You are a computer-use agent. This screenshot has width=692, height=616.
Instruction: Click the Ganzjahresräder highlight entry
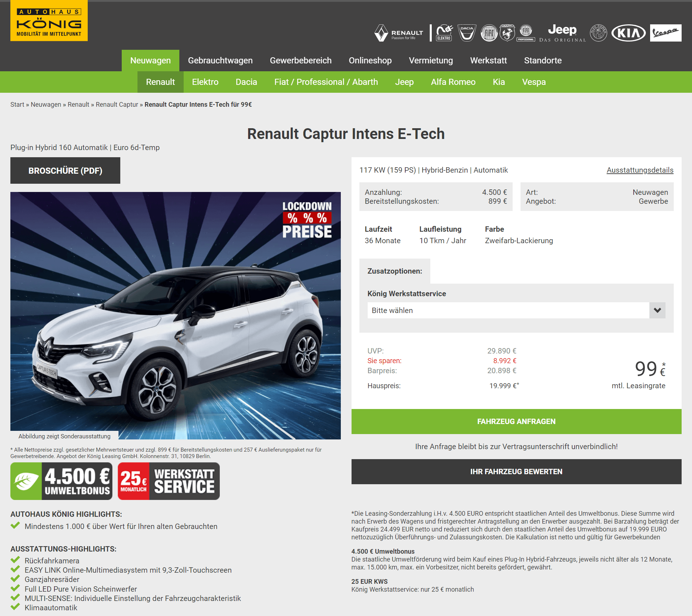click(52, 579)
